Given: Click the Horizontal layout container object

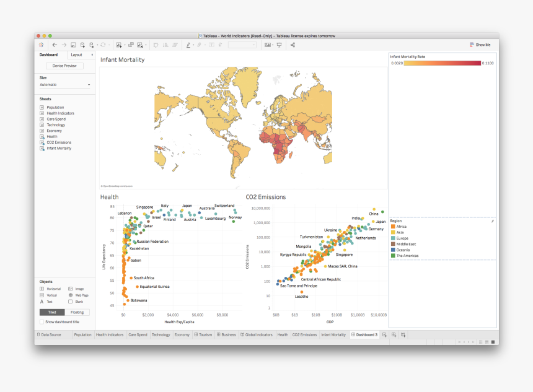Looking at the screenshot, I should pyautogui.click(x=42, y=289).
